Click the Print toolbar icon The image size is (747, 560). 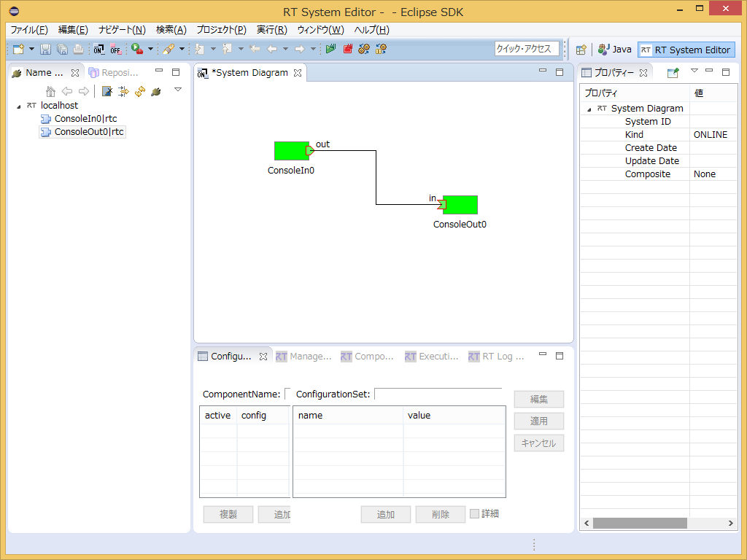[x=79, y=49]
